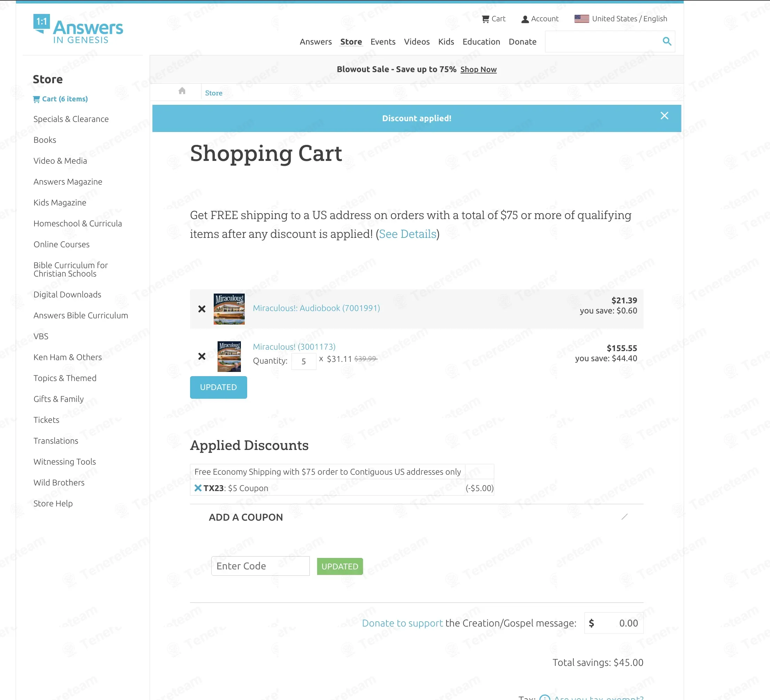Image resolution: width=770 pixels, height=700 pixels.
Task: Close the Discount applied banner
Action: tap(664, 116)
